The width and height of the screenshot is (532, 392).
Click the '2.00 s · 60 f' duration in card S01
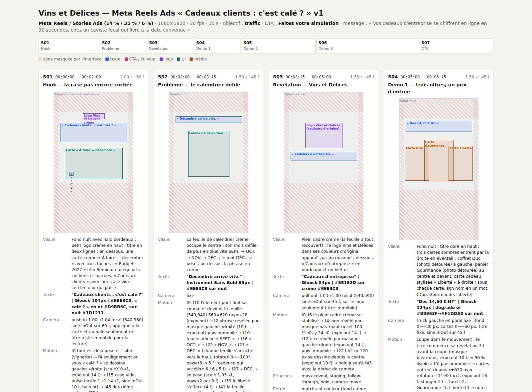(x=132, y=77)
